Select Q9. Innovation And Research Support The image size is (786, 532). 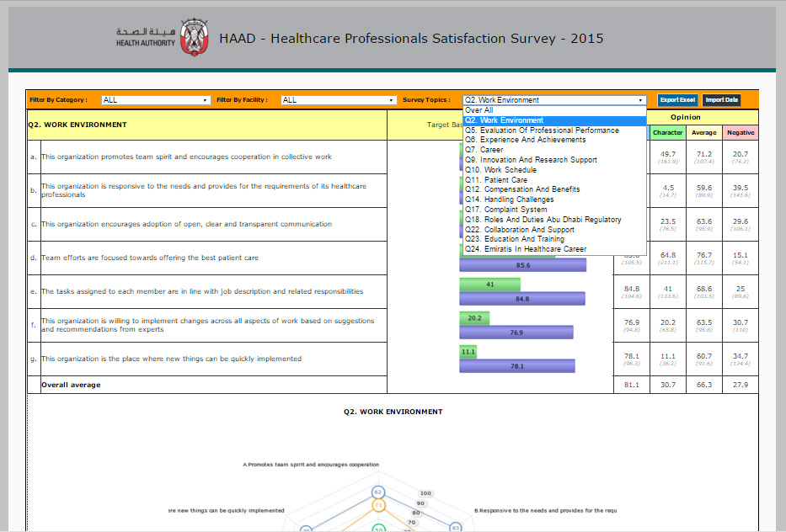554,160
